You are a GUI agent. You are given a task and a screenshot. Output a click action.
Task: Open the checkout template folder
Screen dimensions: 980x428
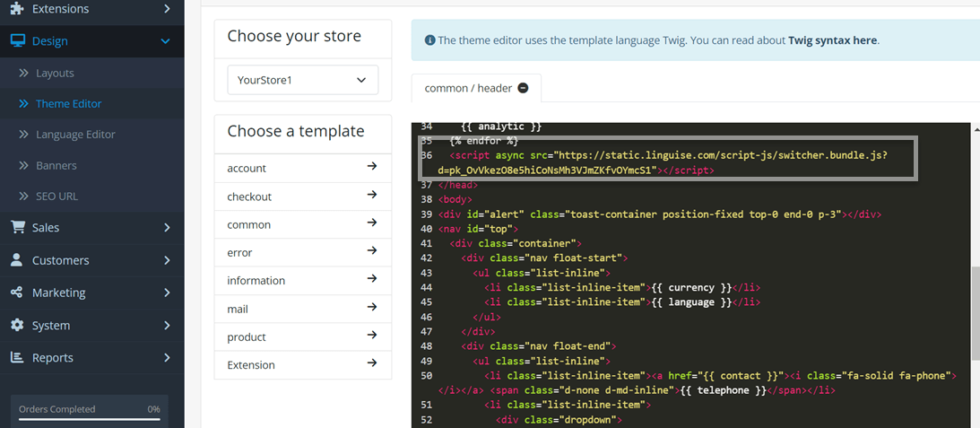click(x=302, y=197)
